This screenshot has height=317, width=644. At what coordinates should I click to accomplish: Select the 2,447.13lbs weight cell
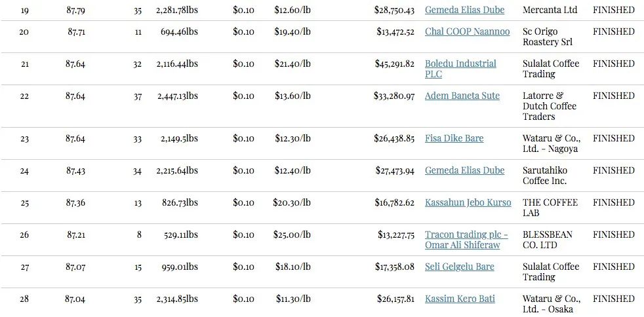click(x=178, y=96)
